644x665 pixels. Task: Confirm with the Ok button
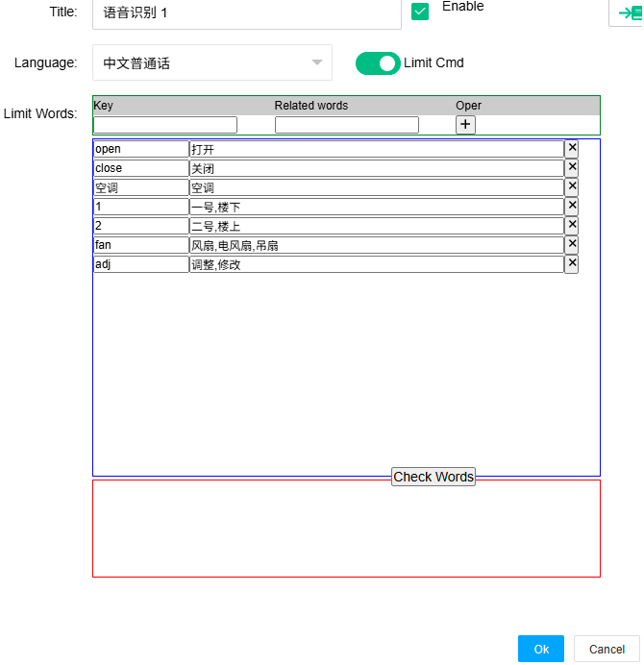[541, 649]
